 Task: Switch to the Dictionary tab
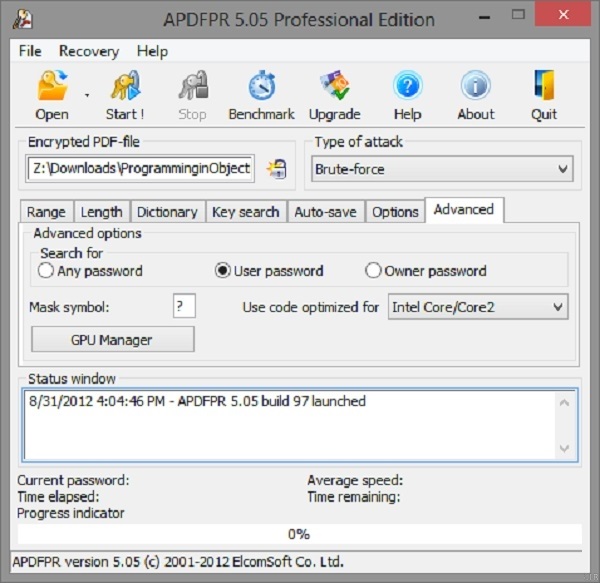(166, 212)
